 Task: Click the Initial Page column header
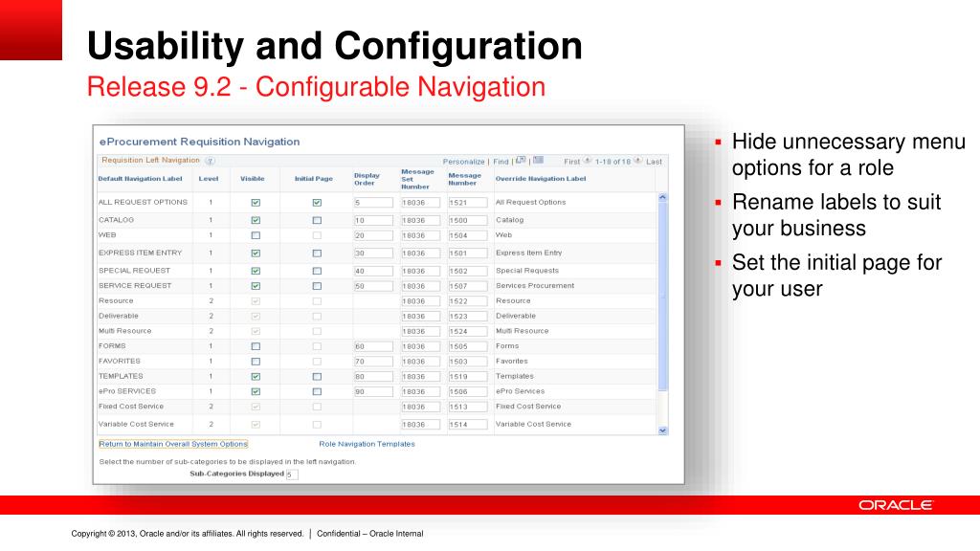coord(314,179)
